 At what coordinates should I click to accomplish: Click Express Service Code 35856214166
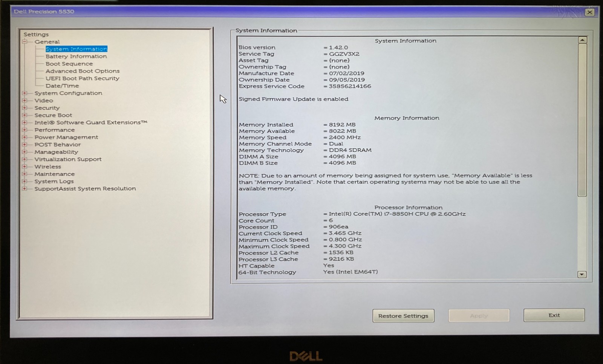click(x=350, y=86)
